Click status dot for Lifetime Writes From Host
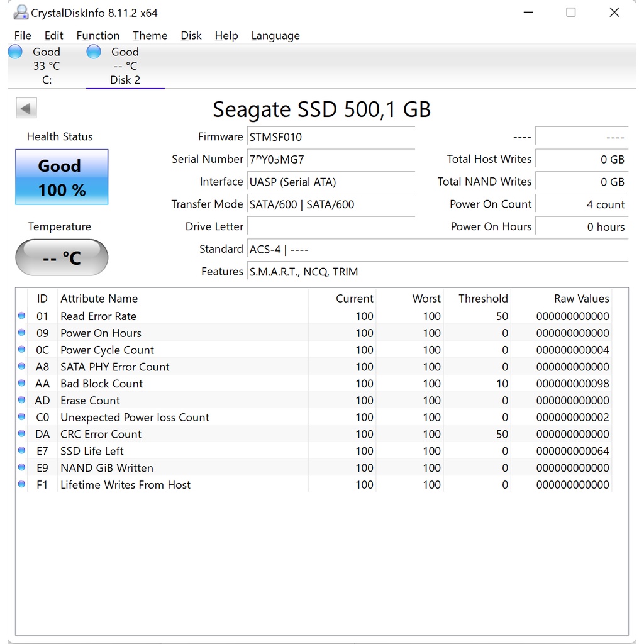 click(22, 484)
